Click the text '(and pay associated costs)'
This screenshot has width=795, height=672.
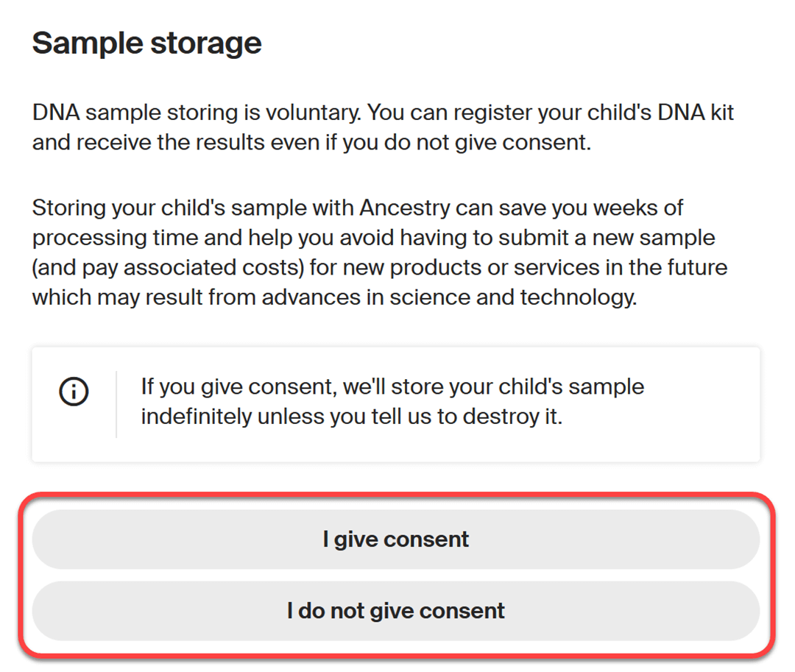169,267
